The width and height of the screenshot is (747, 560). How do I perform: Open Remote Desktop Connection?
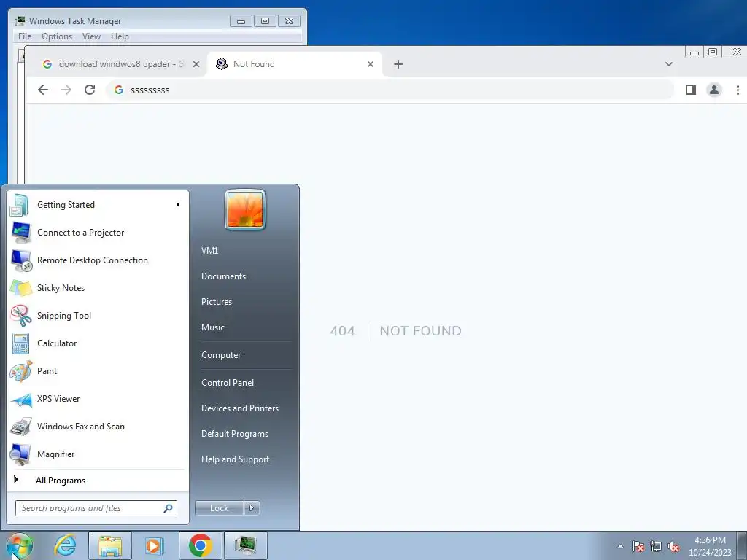(97, 260)
